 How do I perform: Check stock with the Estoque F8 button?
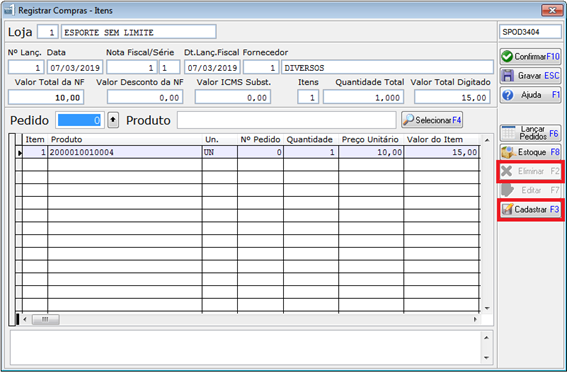[x=530, y=152]
